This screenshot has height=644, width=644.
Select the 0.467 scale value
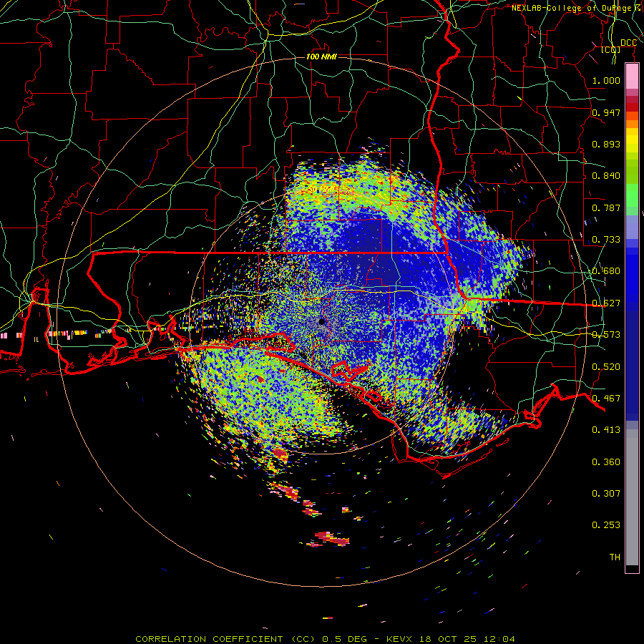point(606,399)
